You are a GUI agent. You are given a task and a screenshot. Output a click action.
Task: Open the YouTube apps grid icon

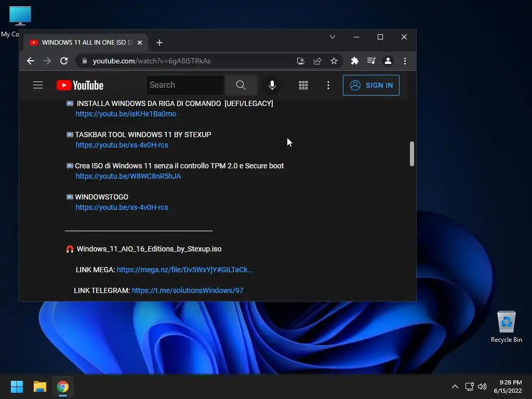303,85
